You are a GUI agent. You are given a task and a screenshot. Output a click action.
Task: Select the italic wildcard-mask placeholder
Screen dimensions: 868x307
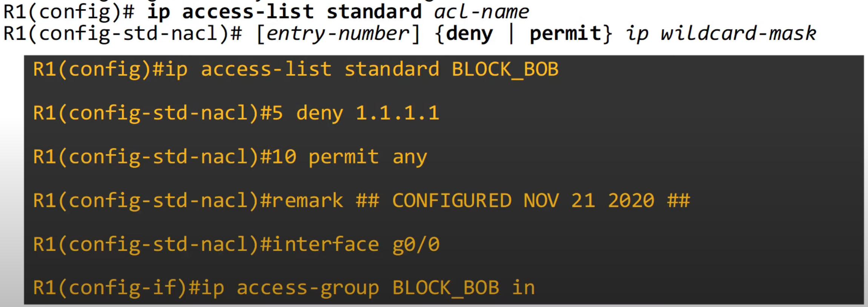pos(738,33)
